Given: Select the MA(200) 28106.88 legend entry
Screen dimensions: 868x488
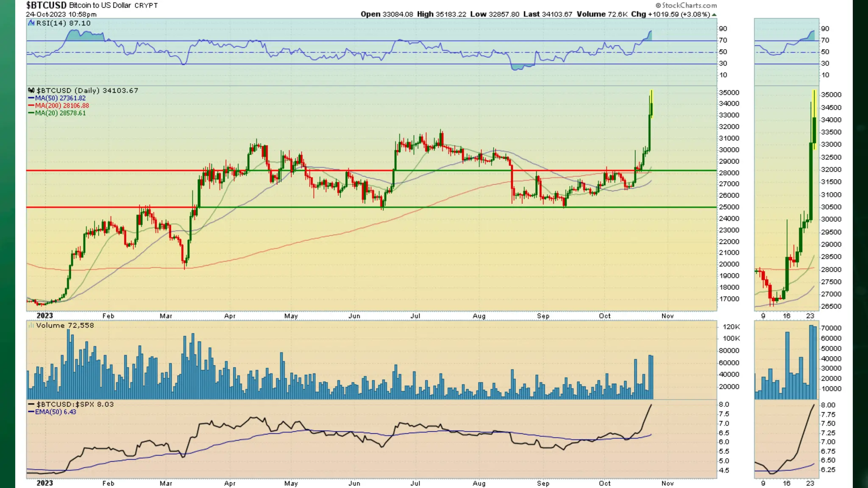Looking at the screenshot, I should coord(62,105).
